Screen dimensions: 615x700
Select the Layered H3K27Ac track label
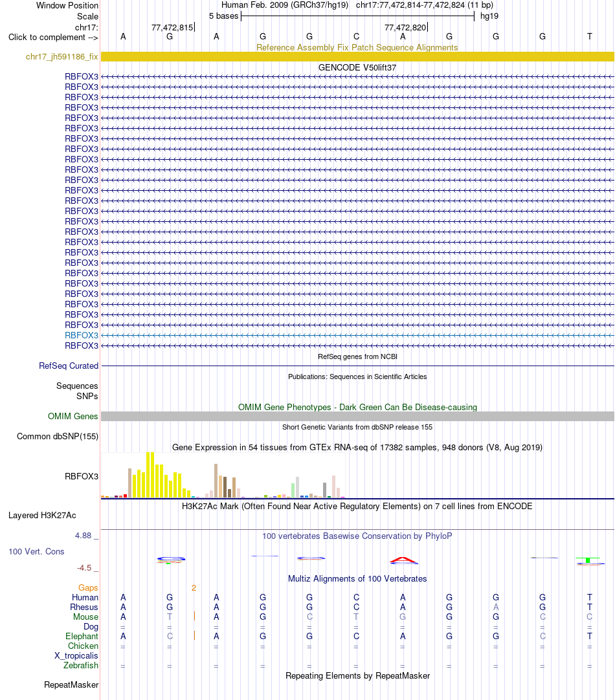click(x=42, y=515)
